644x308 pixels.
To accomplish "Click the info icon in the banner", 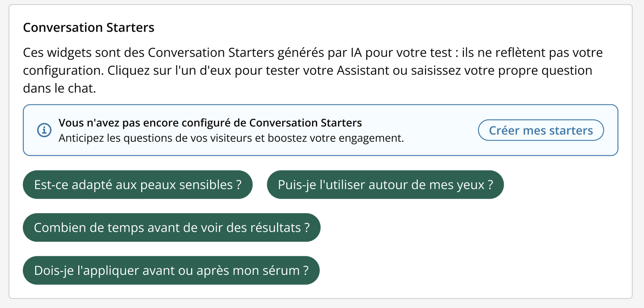I will pos(44,130).
